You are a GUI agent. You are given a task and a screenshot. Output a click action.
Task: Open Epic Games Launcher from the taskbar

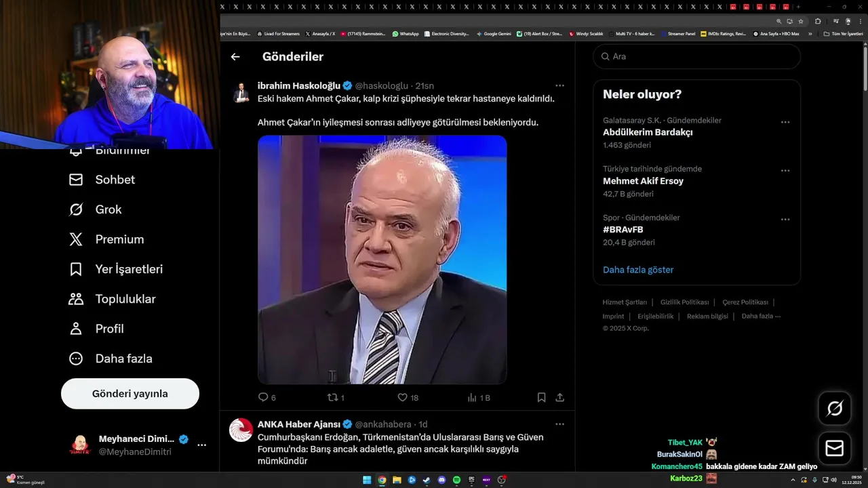471,480
